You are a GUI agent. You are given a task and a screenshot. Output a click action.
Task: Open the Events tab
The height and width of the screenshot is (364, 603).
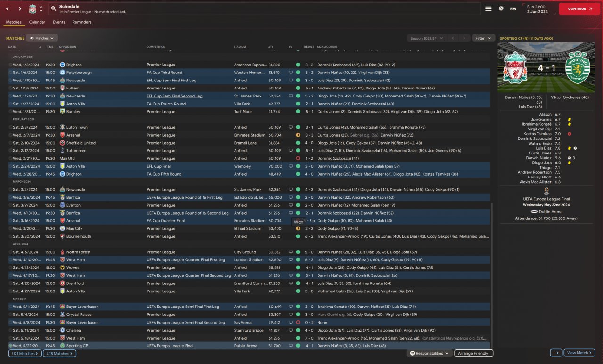point(59,22)
